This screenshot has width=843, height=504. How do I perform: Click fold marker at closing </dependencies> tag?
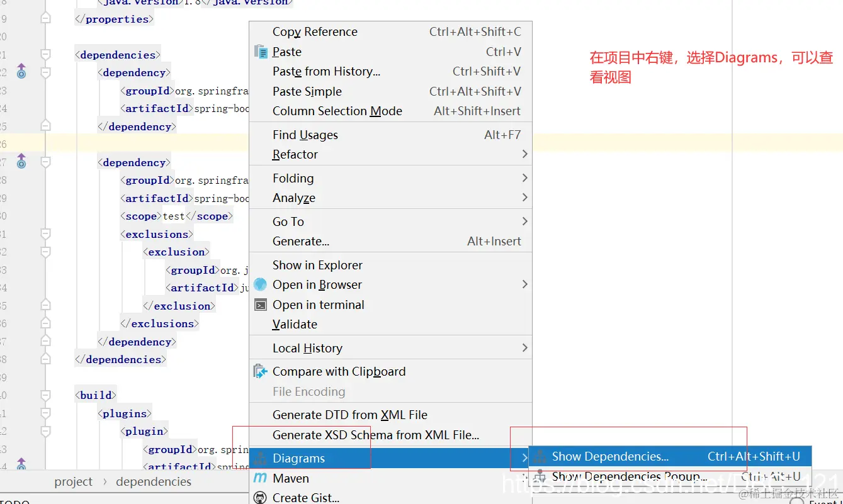(x=45, y=359)
